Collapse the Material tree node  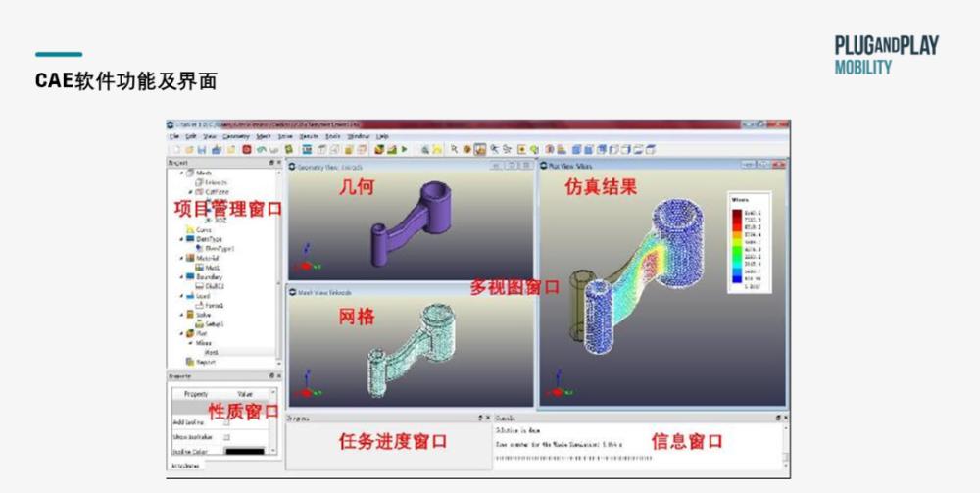click(x=182, y=258)
